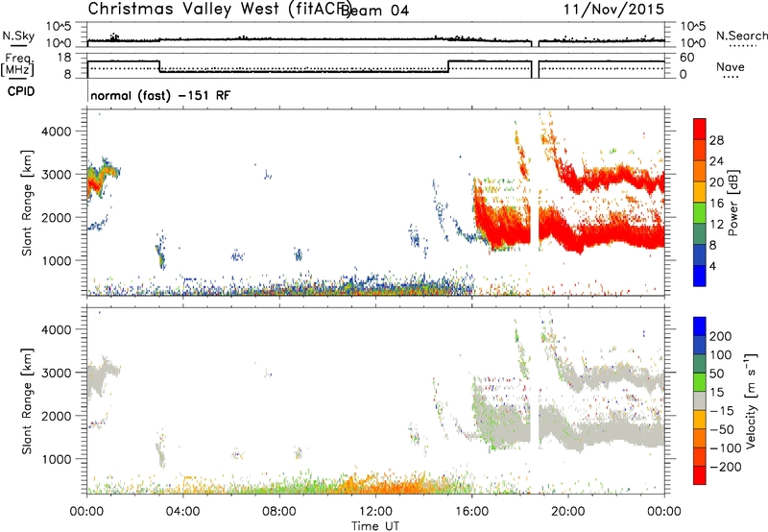Click the '28' label on Power colorbar
This screenshot has height=532, width=768.
click(x=716, y=140)
